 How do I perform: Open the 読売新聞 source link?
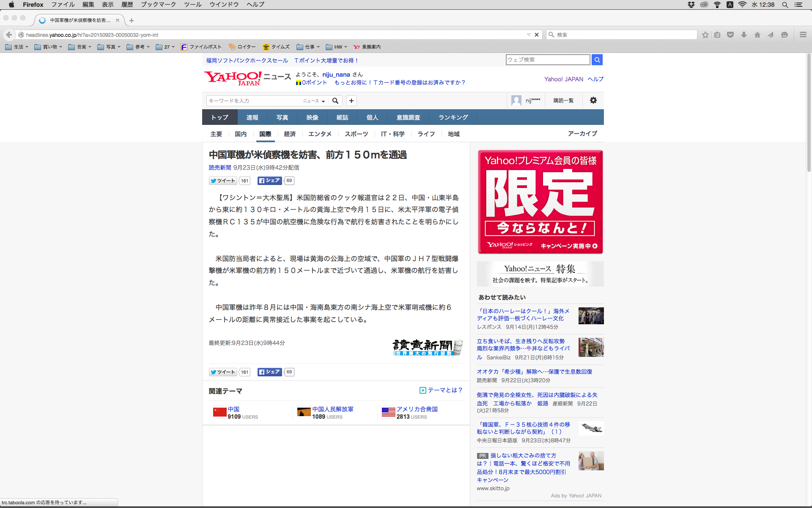pyautogui.click(x=220, y=168)
